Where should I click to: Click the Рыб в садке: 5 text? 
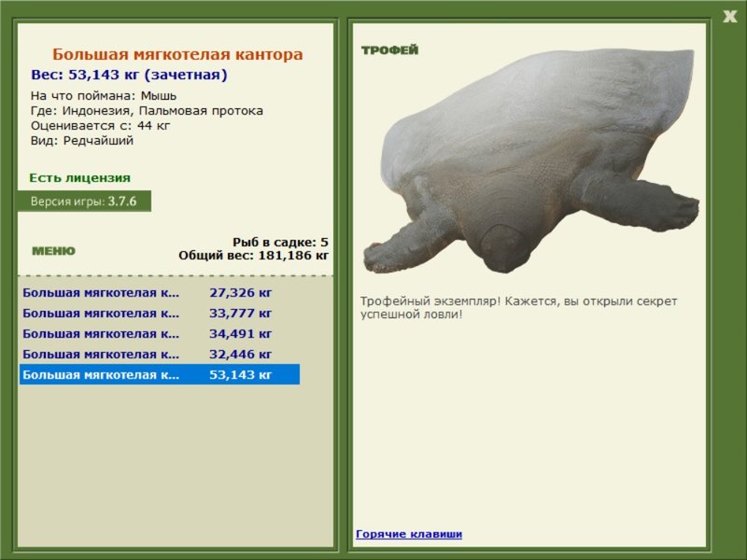pos(280,242)
